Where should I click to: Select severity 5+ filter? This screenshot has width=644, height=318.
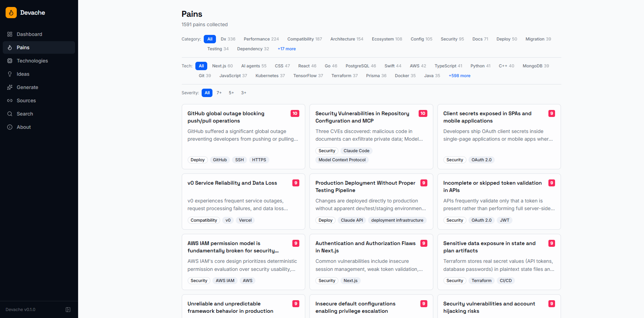231,93
